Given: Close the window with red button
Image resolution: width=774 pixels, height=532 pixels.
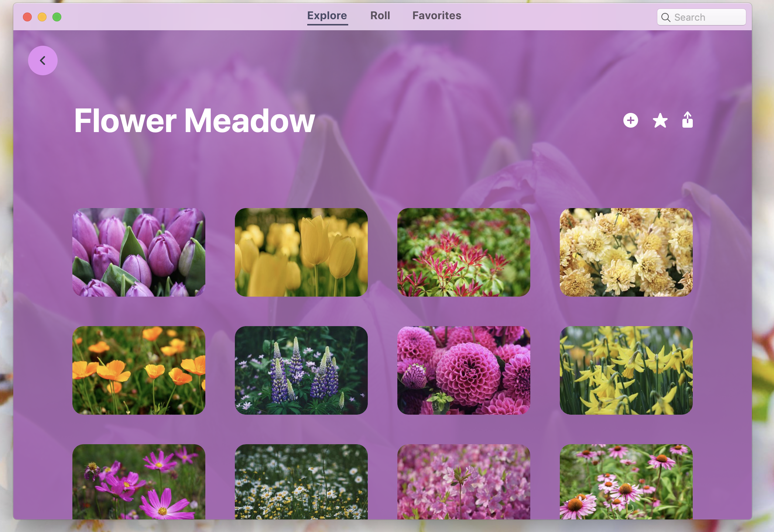Looking at the screenshot, I should pos(27,17).
